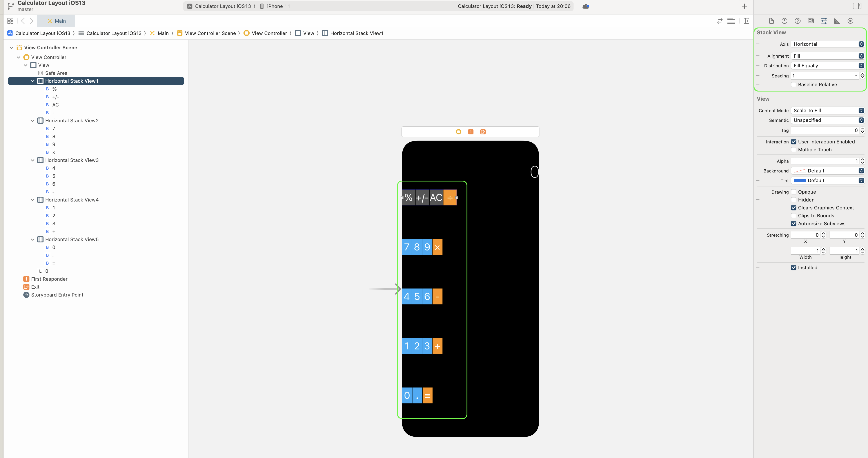Image resolution: width=868 pixels, height=458 pixels.
Task: Open the Size inspector ruler icon
Action: pyautogui.click(x=837, y=21)
